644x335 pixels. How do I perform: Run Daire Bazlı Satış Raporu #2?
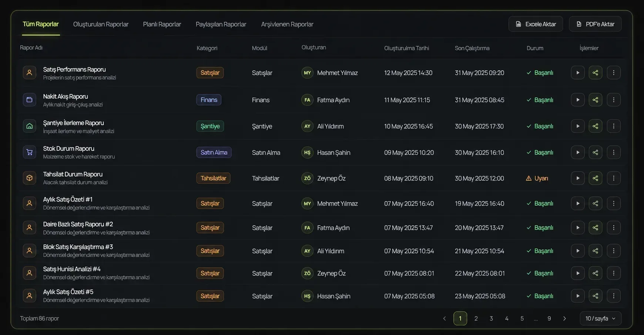[x=577, y=228]
